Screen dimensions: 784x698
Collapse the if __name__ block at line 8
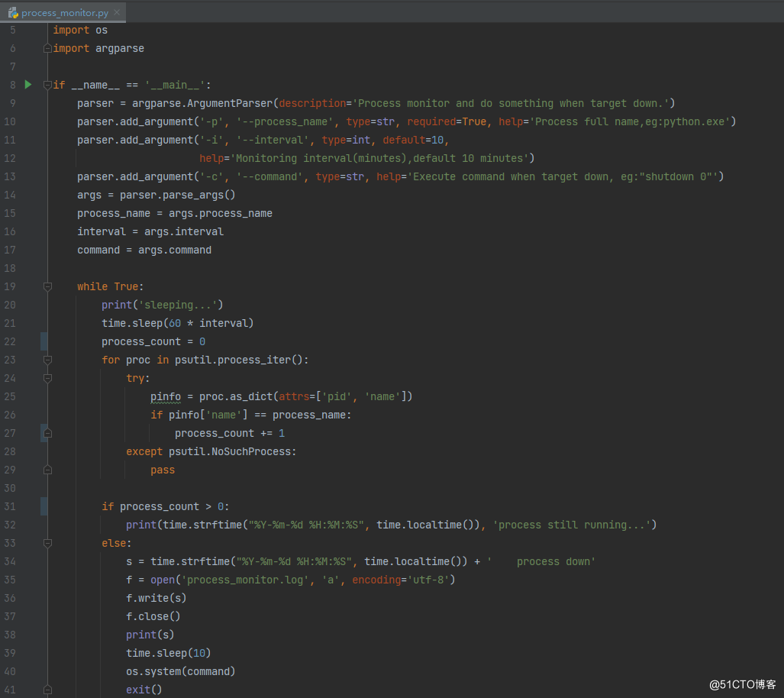[x=47, y=85]
